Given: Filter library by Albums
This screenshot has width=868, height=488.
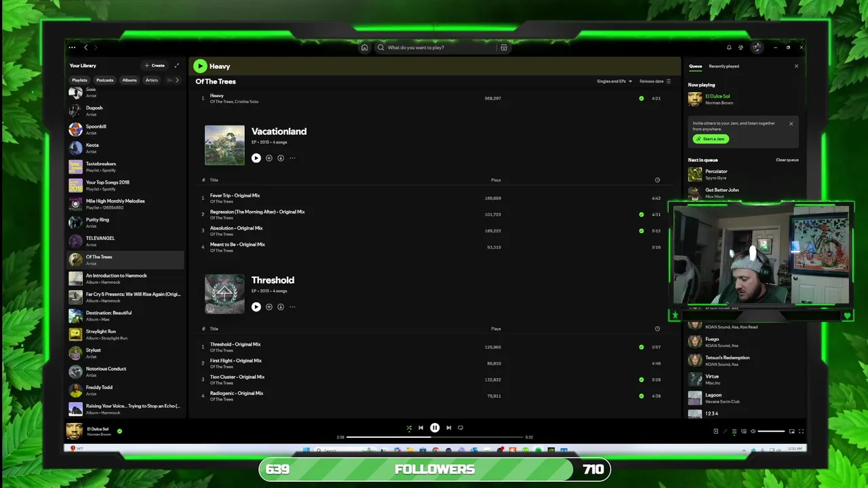Looking at the screenshot, I should (x=130, y=80).
